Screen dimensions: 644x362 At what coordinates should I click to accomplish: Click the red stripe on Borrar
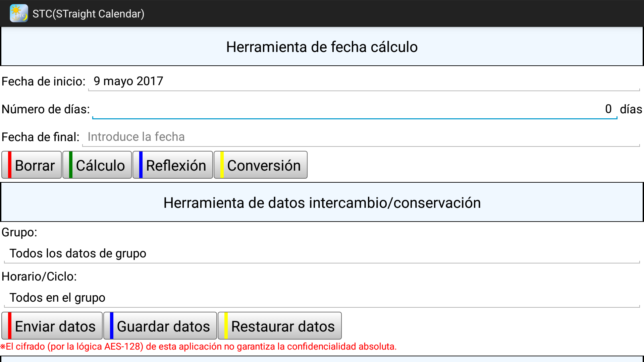click(10, 165)
